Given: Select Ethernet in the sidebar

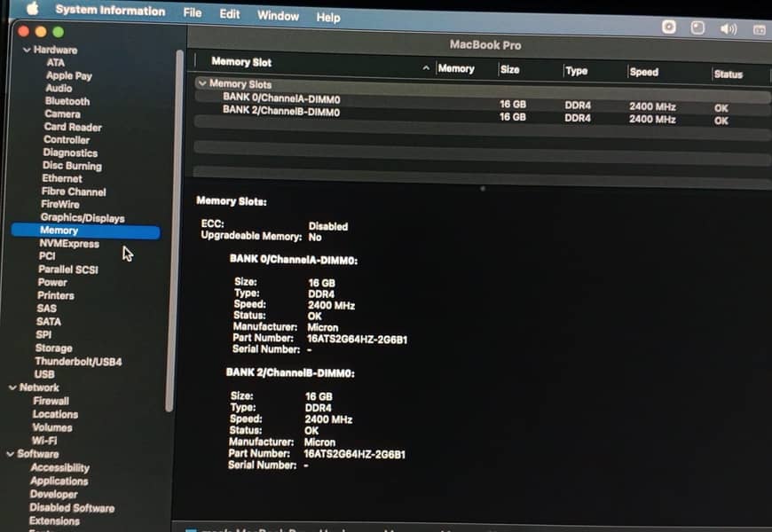Looking at the screenshot, I should [62, 178].
